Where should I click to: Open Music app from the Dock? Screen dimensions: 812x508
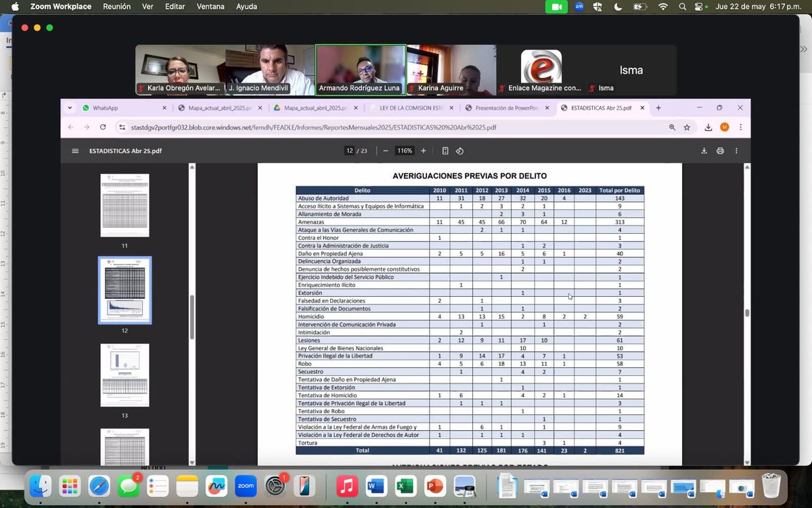click(x=346, y=486)
